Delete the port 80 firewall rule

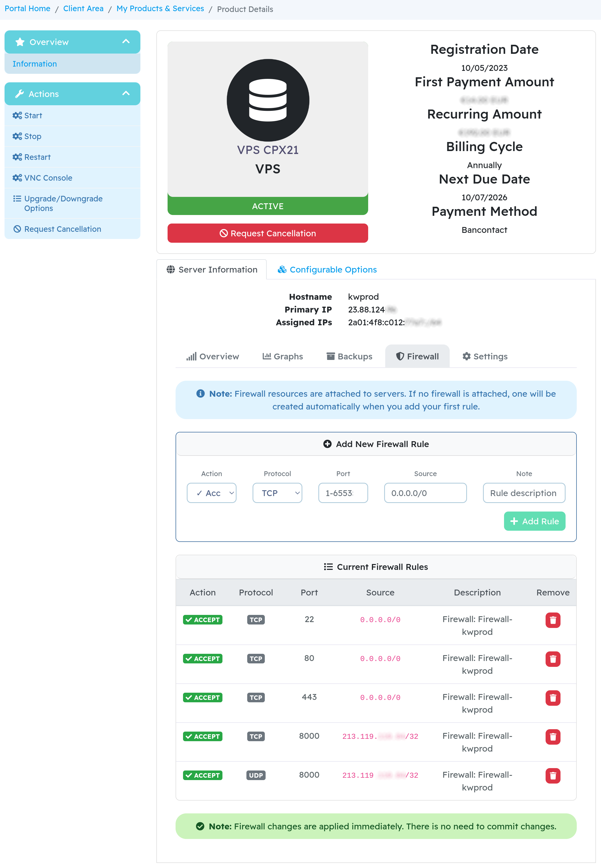(x=553, y=659)
